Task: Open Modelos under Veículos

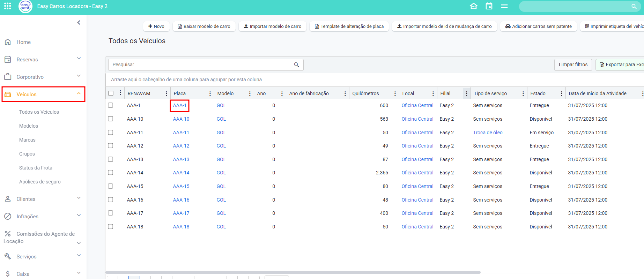Action: [29, 126]
